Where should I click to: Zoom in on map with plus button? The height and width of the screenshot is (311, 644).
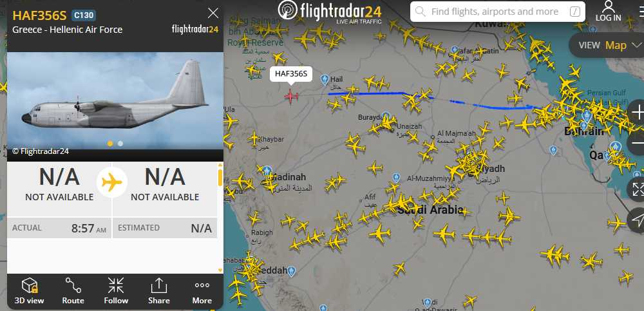pyautogui.click(x=638, y=112)
